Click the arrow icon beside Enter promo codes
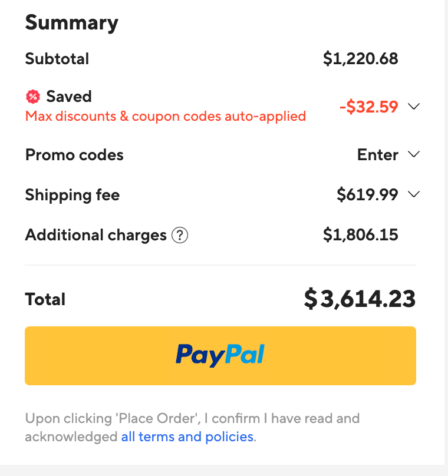The image size is (448, 476). tap(413, 154)
